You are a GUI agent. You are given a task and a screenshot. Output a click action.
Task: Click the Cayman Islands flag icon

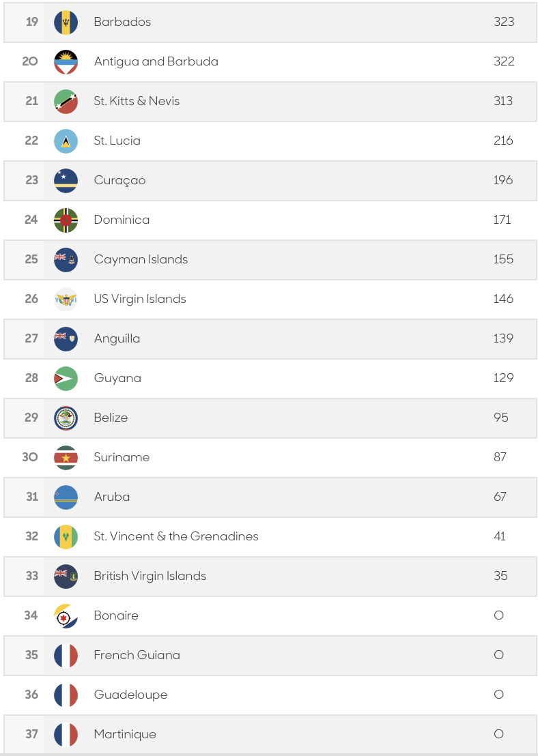(66, 259)
